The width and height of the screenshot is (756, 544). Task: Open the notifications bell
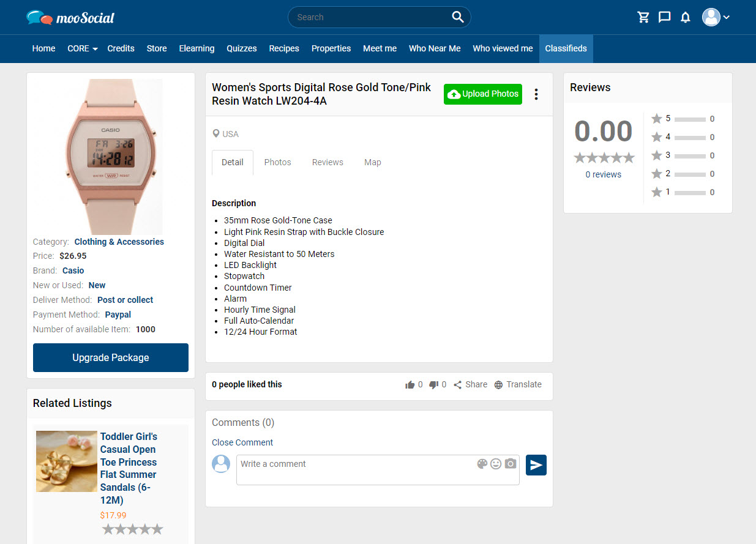point(686,17)
